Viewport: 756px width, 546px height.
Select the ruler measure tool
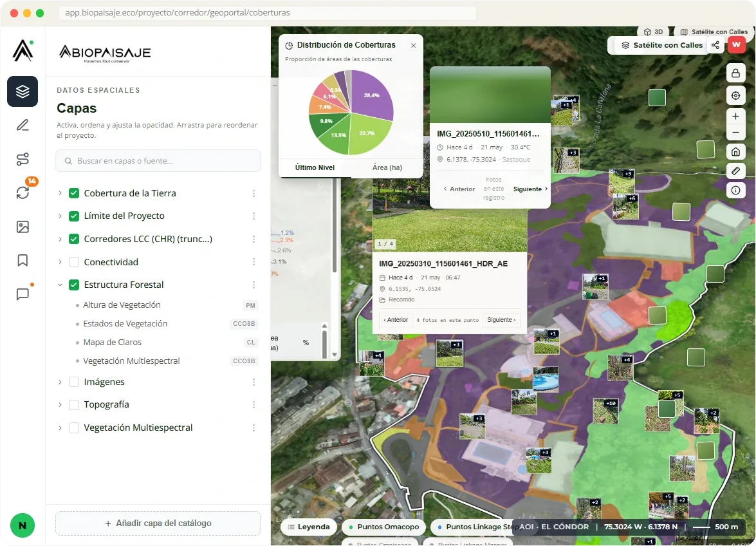click(x=736, y=171)
